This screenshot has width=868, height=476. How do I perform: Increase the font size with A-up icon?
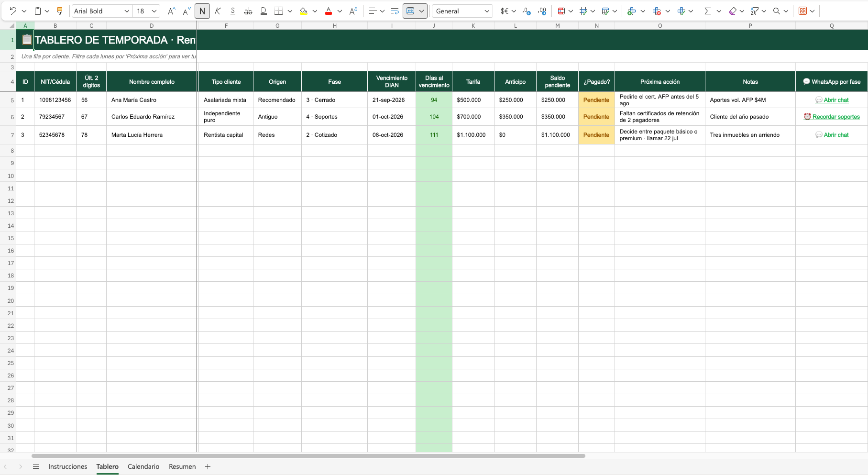pos(171,11)
